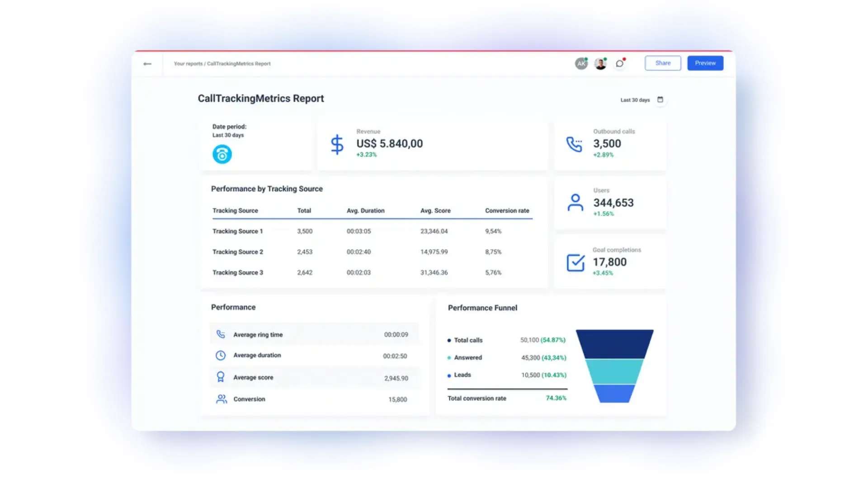
Task: Click the Outbound calls phone icon
Action: [x=574, y=144]
